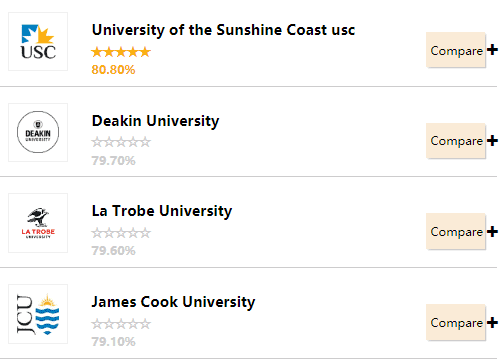Open the Deakin University title link

(x=155, y=121)
